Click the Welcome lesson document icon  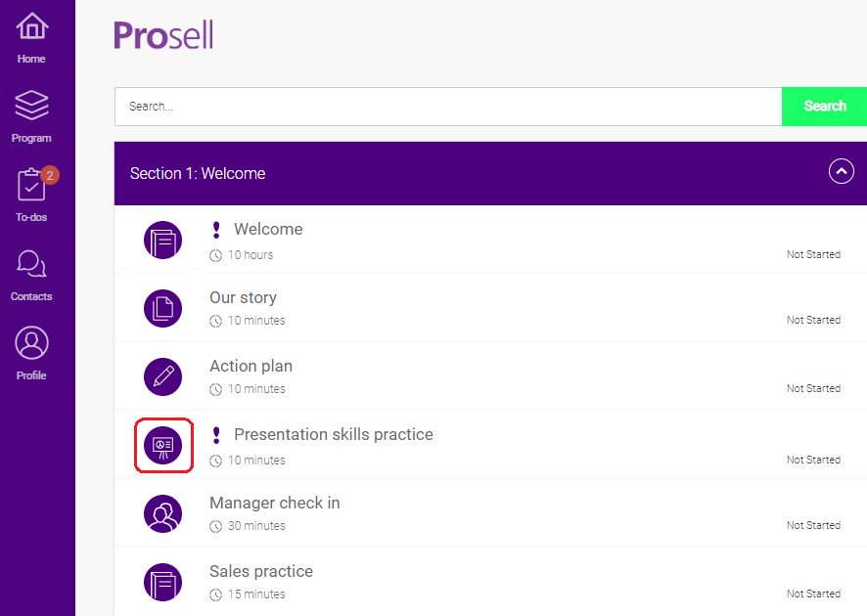163,240
